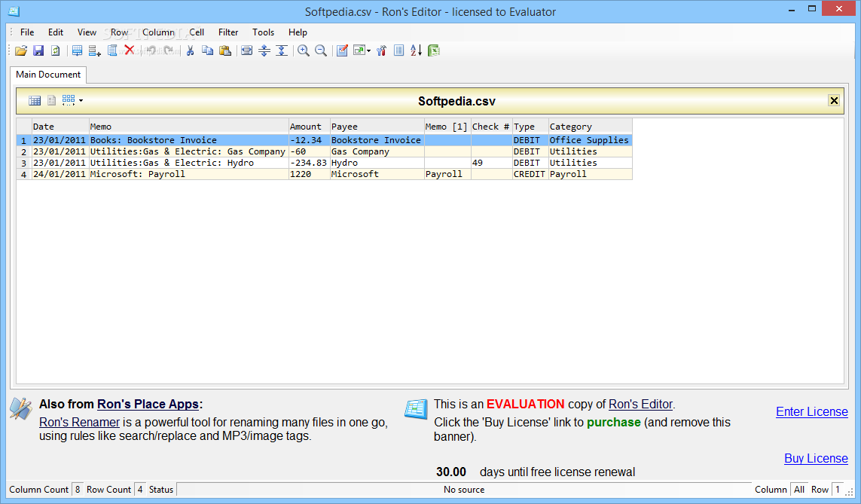This screenshot has height=504, width=861.
Task: Select the row 3 number header
Action: tap(23, 163)
